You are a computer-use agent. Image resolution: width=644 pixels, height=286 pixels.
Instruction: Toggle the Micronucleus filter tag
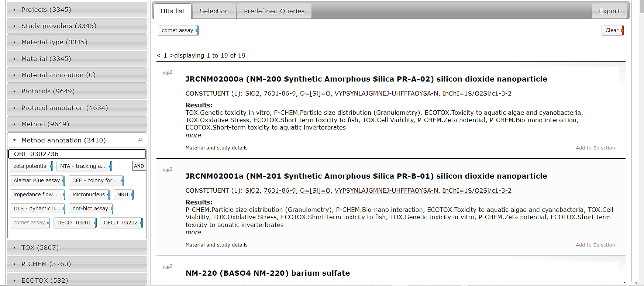point(89,194)
